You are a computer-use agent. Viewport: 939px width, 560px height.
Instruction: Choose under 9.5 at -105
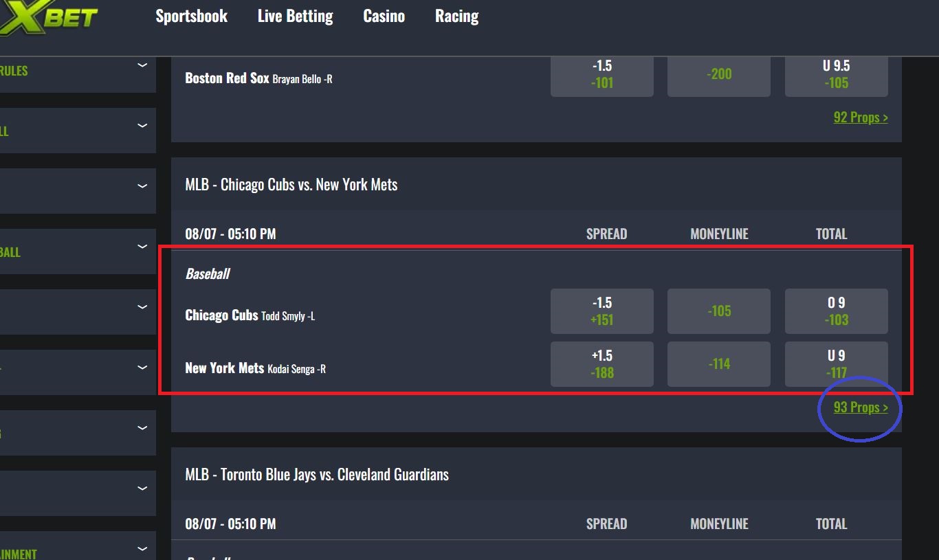coord(836,75)
